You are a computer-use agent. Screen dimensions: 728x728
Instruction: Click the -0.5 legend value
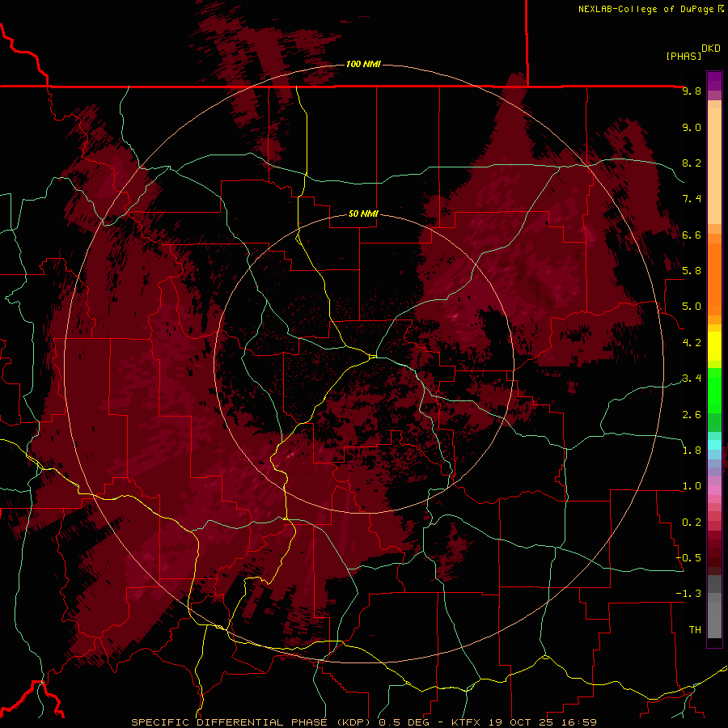[688, 558]
